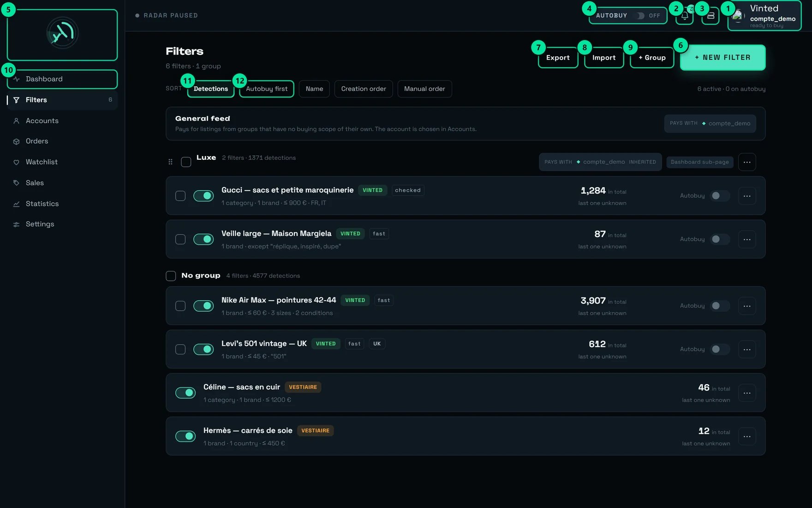Click the layout icon beside the bell

pos(710,16)
